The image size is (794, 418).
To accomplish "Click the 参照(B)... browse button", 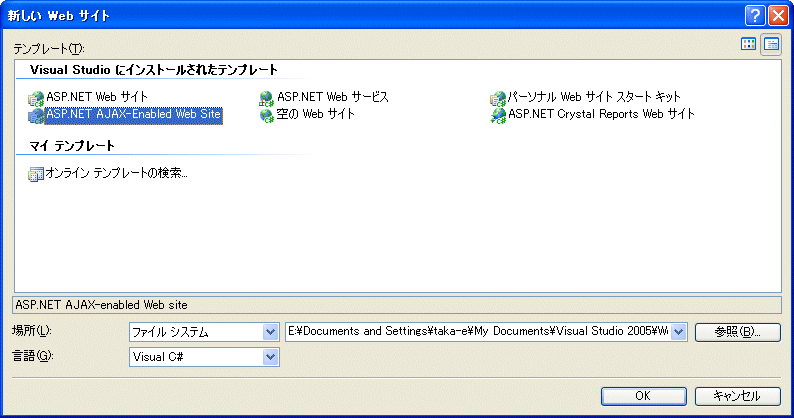I will [x=737, y=332].
